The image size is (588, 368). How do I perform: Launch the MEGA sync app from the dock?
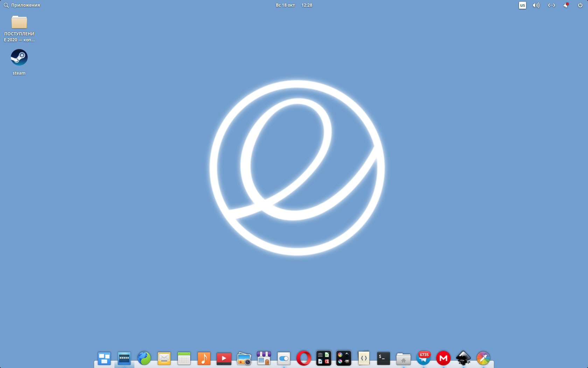(x=443, y=358)
